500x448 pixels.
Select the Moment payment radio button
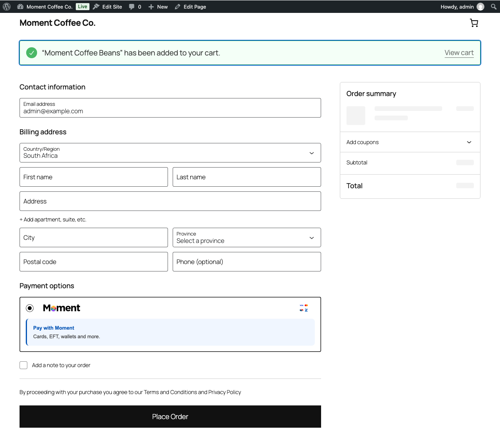tap(30, 308)
